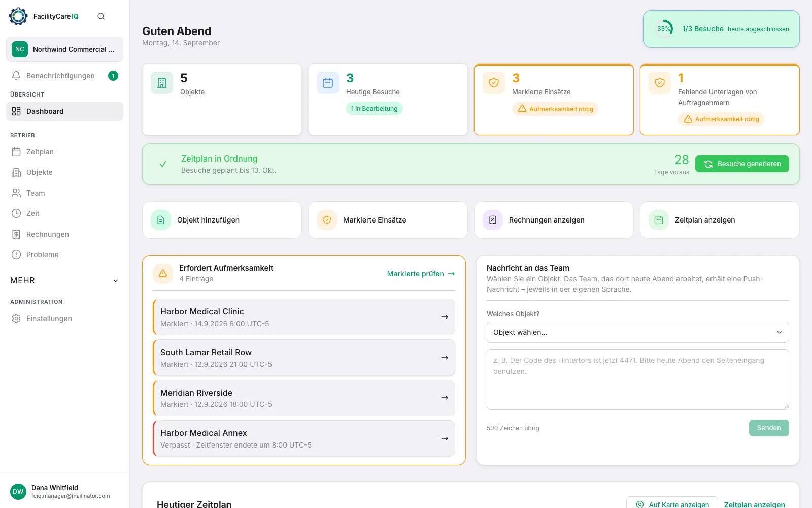The width and height of the screenshot is (812, 508).
Task: Click the Probleme alert icon
Action: pos(16,255)
